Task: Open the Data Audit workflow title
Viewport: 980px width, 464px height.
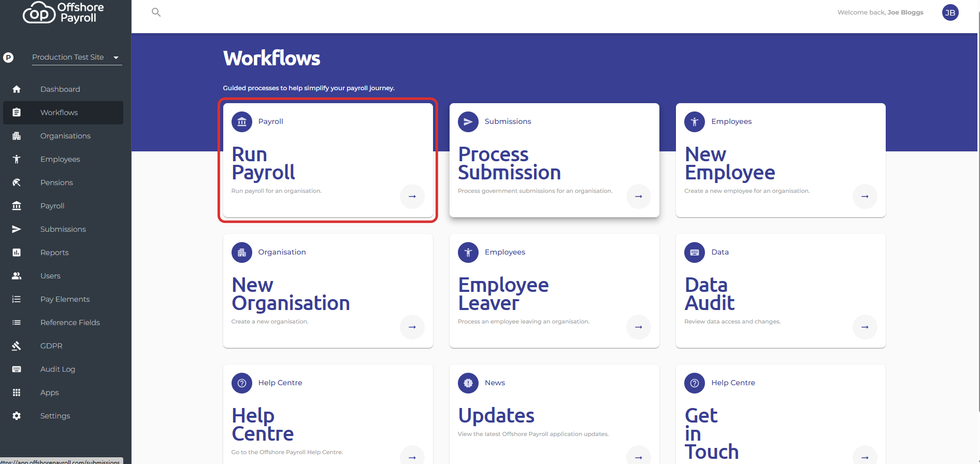Action: (x=710, y=294)
